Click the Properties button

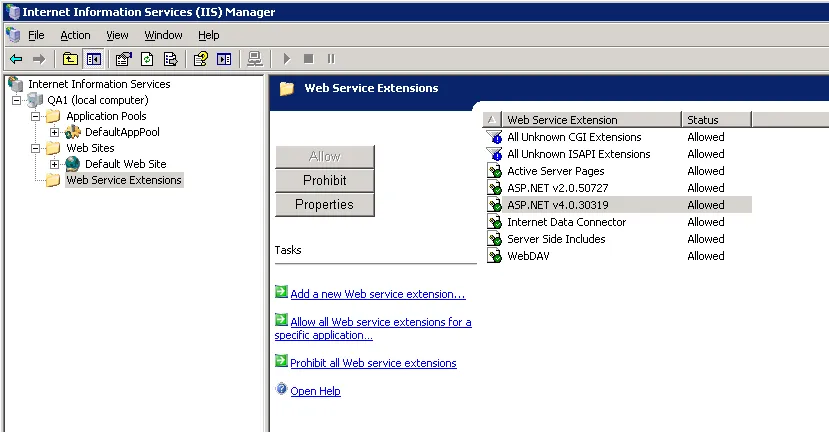(x=325, y=205)
